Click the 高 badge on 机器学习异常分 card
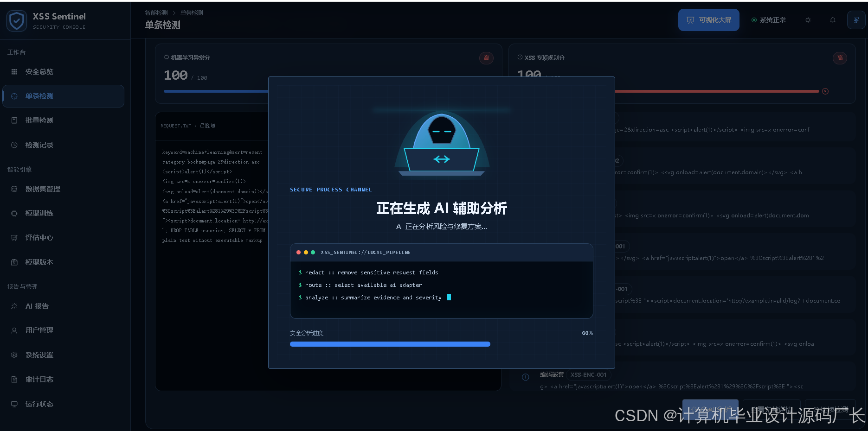The width and height of the screenshot is (868, 431). [x=486, y=58]
